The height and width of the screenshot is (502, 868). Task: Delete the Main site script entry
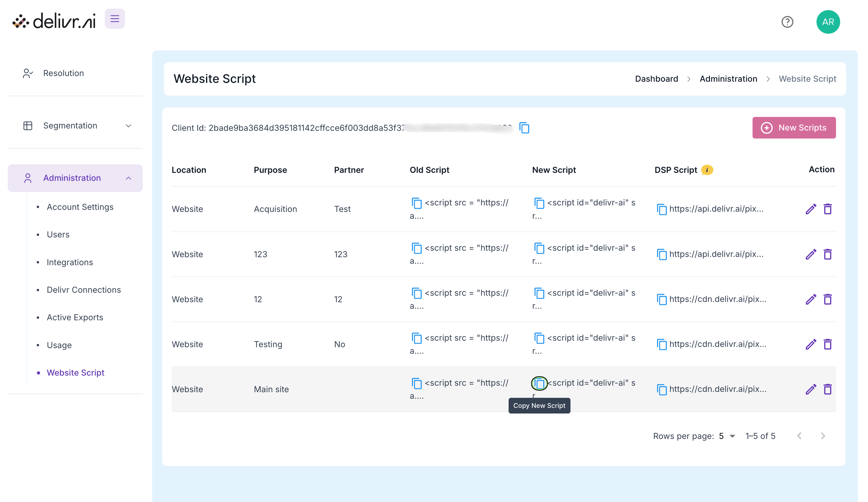click(x=827, y=390)
